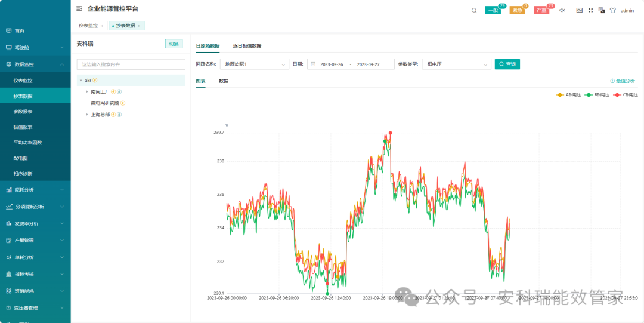Open the 参数类型 dropdown showing 相电压
This screenshot has width=644, height=323.
[x=456, y=64]
